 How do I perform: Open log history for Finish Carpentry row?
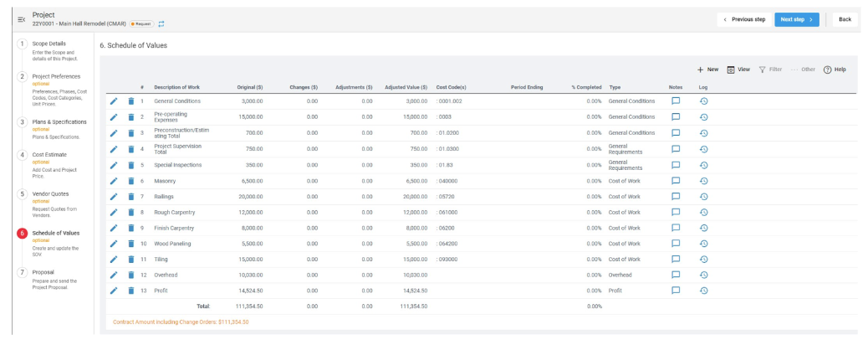[x=703, y=228]
